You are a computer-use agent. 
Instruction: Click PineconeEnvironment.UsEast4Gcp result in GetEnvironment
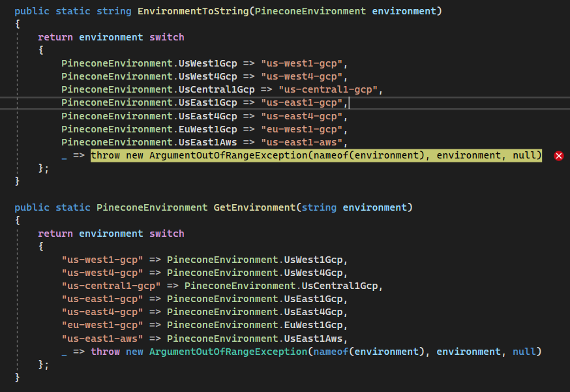click(x=255, y=312)
